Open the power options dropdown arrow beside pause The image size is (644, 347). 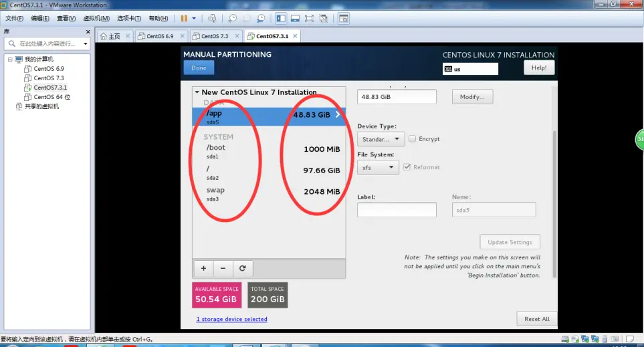point(194,19)
